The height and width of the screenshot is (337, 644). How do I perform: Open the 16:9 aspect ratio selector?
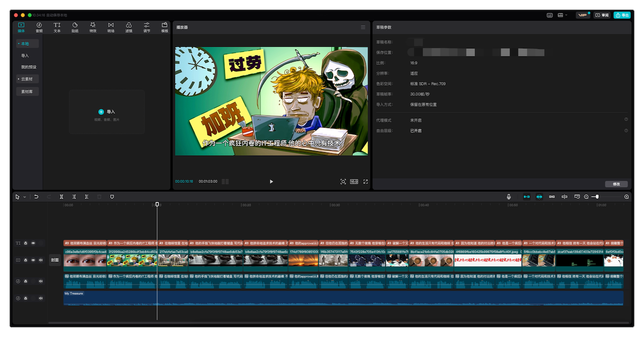point(354,181)
